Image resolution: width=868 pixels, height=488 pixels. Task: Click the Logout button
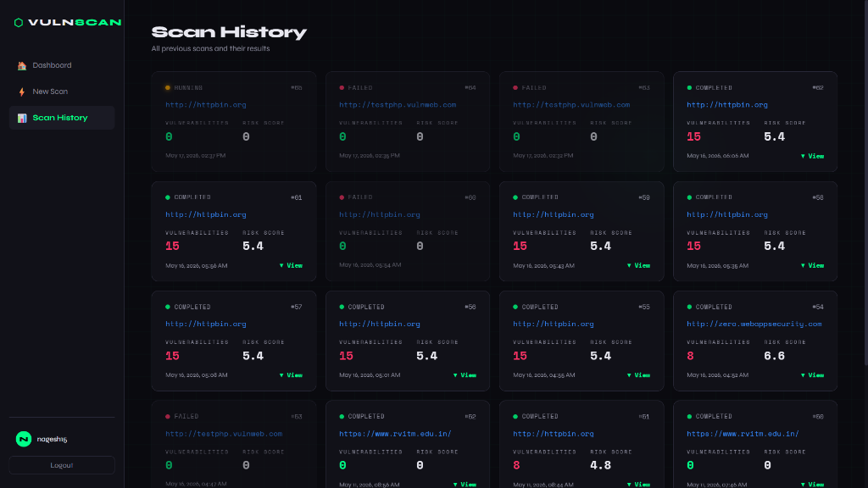coord(62,465)
